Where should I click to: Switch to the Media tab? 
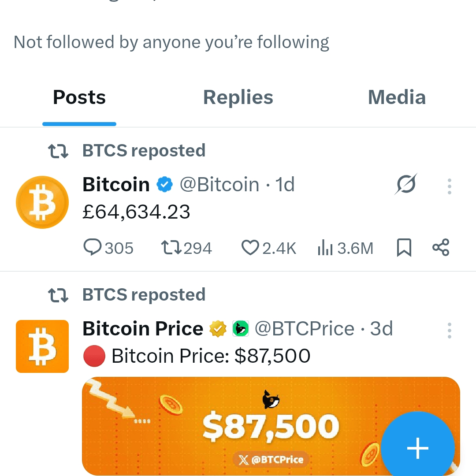[x=396, y=97]
